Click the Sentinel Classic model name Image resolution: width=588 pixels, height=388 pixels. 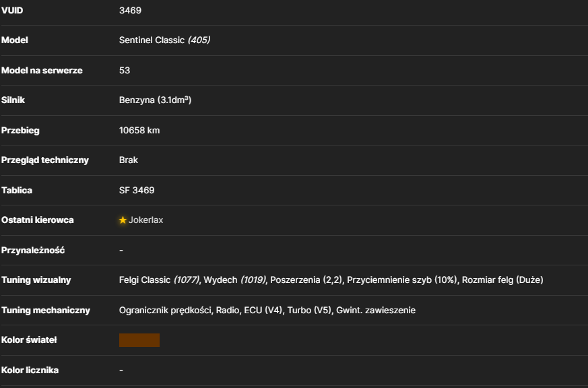point(152,40)
